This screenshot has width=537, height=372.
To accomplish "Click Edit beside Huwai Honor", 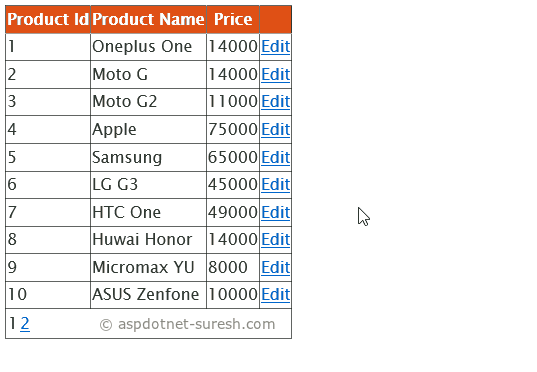I will (x=275, y=239).
